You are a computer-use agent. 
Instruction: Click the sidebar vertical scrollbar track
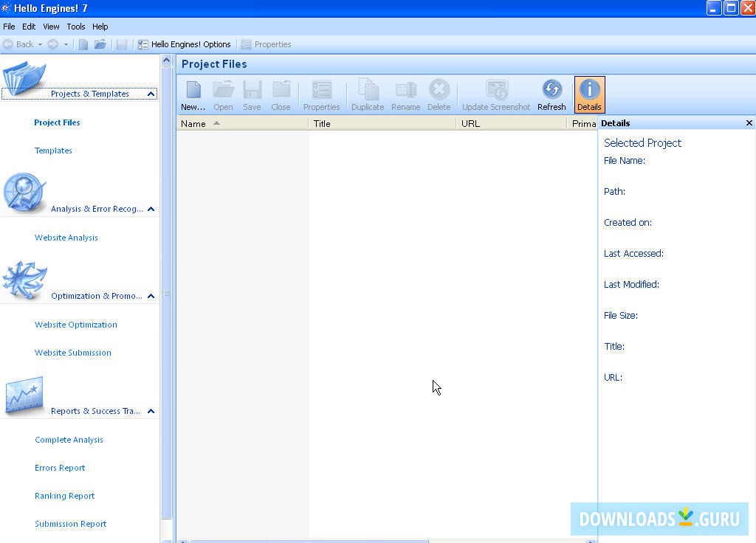(x=166, y=529)
